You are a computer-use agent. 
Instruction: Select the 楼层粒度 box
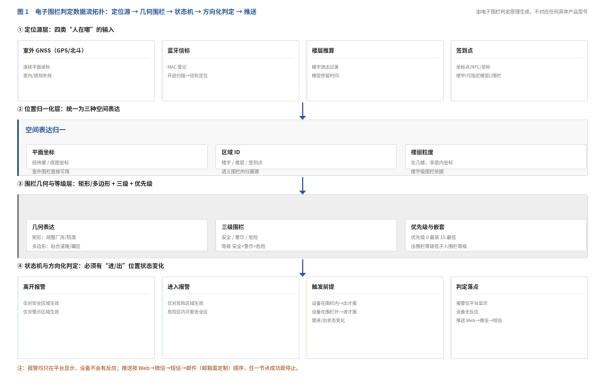(496, 157)
